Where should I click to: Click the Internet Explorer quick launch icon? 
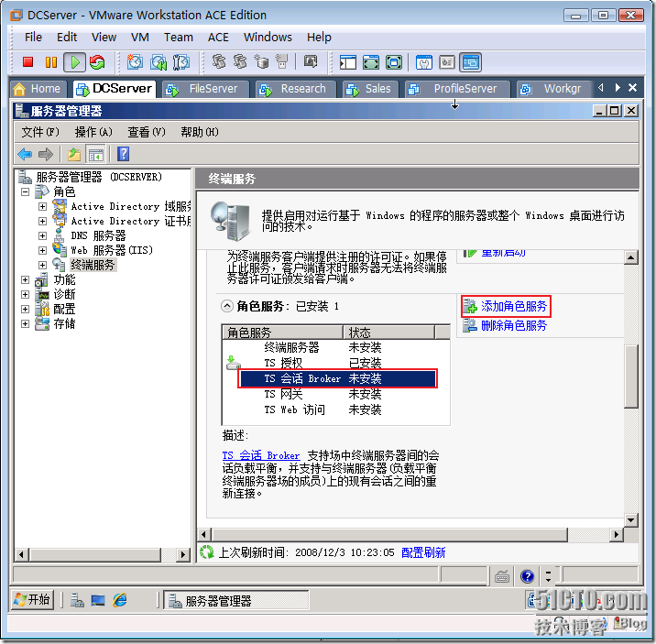click(x=120, y=601)
